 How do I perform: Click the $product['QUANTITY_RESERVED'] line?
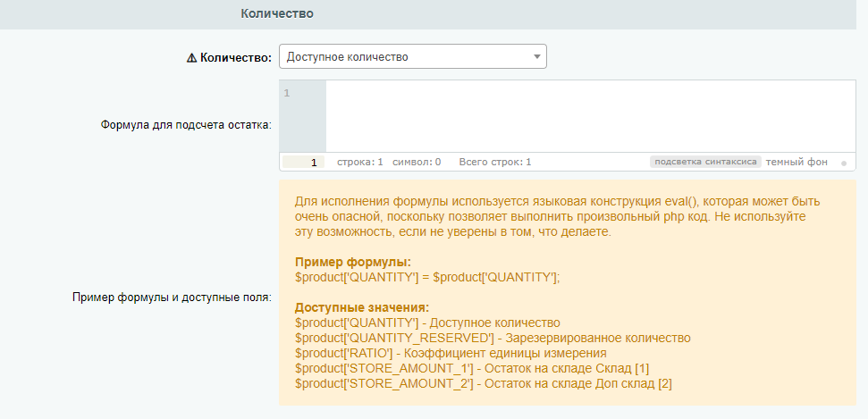(493, 338)
